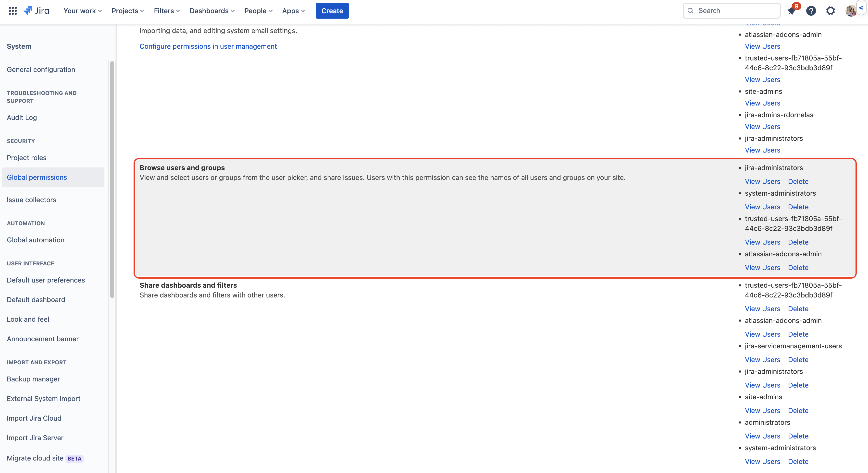Image resolution: width=868 pixels, height=473 pixels.
Task: Open the settings gear icon
Action: pos(830,11)
